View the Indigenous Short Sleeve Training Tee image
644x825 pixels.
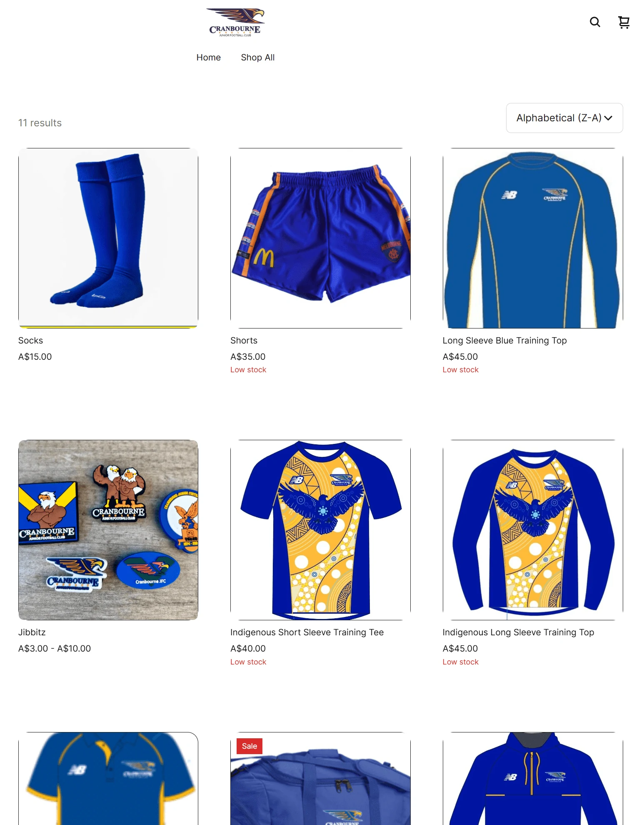320,530
